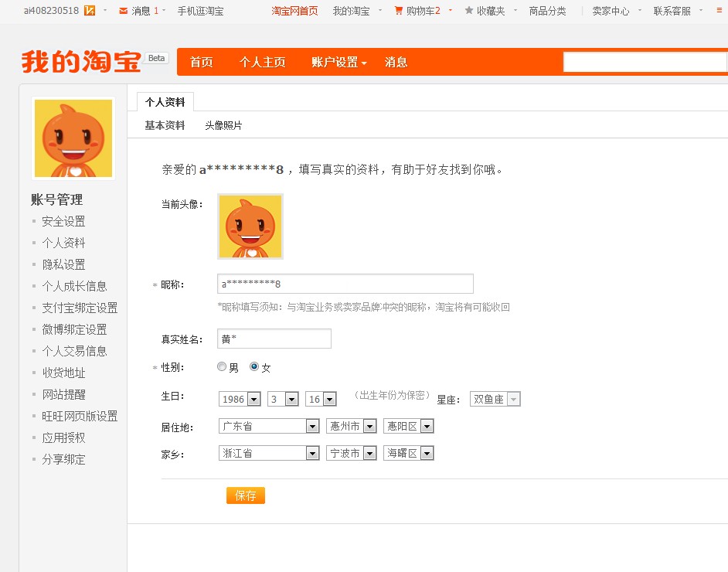
Task: Open 卖家中心 in top bar
Action: point(611,11)
